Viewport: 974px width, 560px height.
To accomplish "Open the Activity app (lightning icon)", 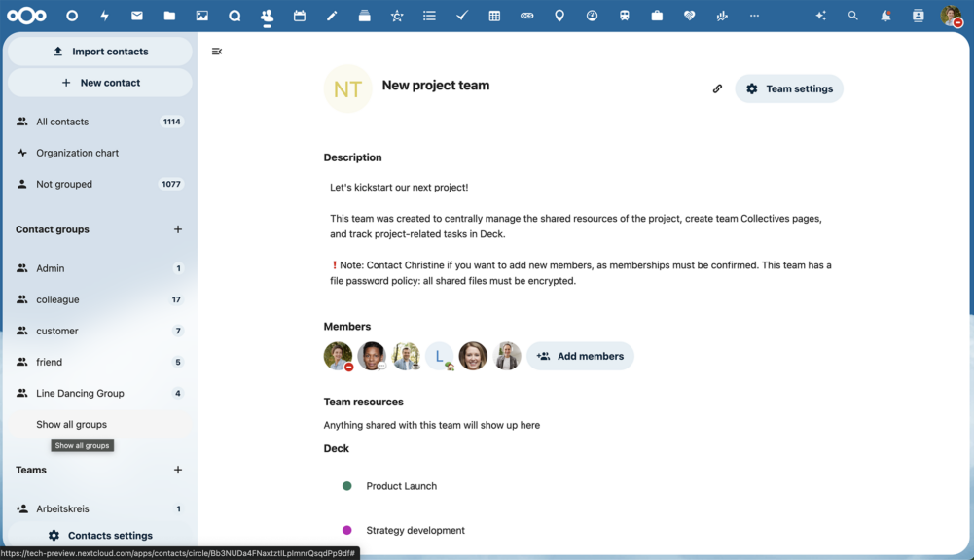I will (104, 15).
